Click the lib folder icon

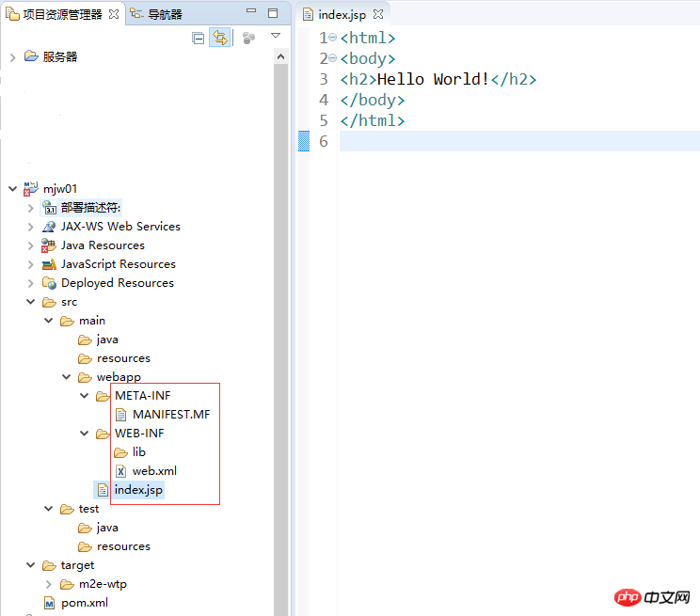pos(120,453)
